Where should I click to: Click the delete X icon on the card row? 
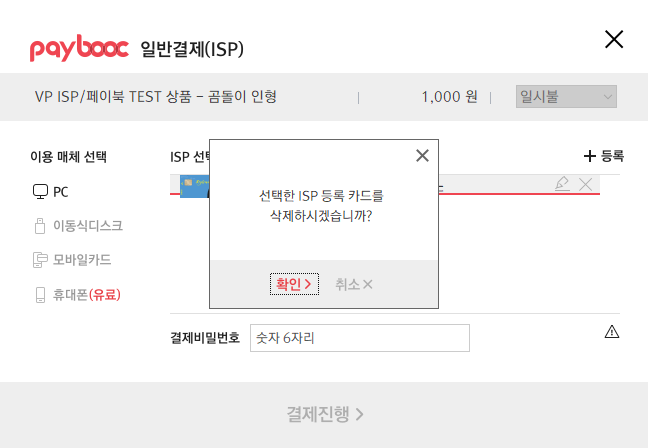pyautogui.click(x=586, y=184)
